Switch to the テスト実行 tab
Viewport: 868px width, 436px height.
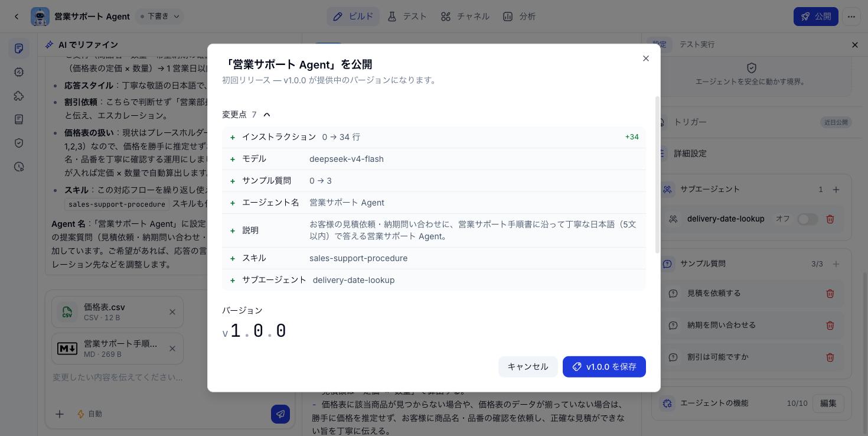pyautogui.click(x=697, y=44)
